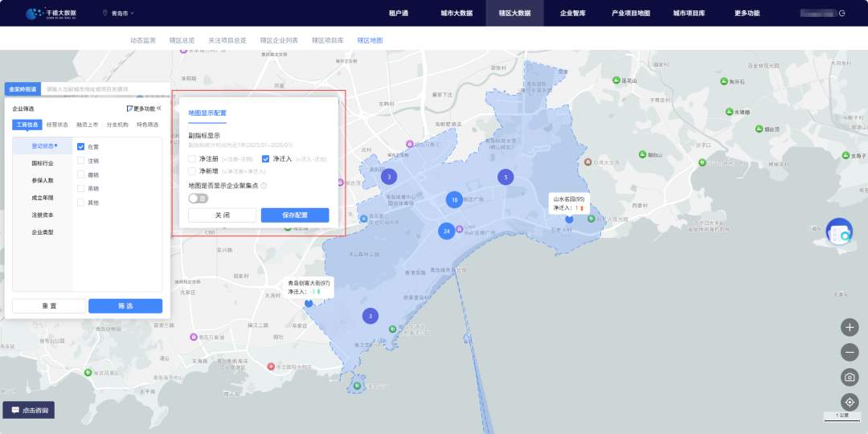Uncheck the 净迁入 checkbox
Viewport: 868px width, 434px height.
coord(265,159)
